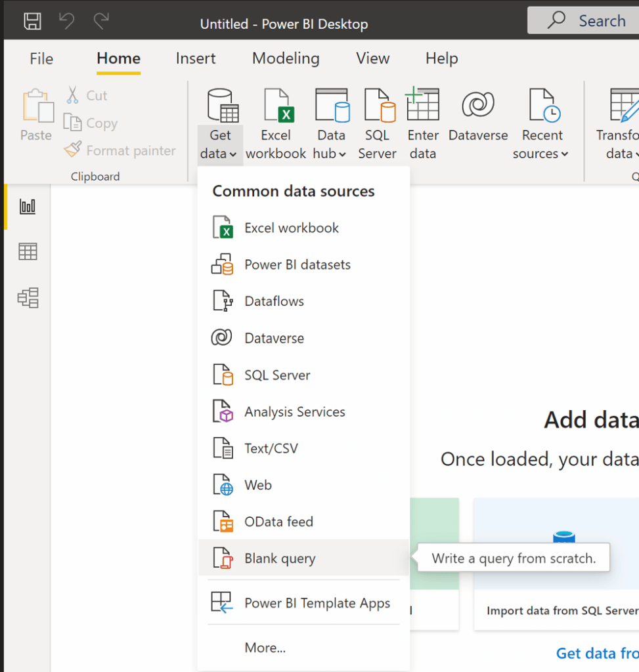Image resolution: width=639 pixels, height=672 pixels.
Task: Click the Search box in title bar
Action: coord(583,20)
